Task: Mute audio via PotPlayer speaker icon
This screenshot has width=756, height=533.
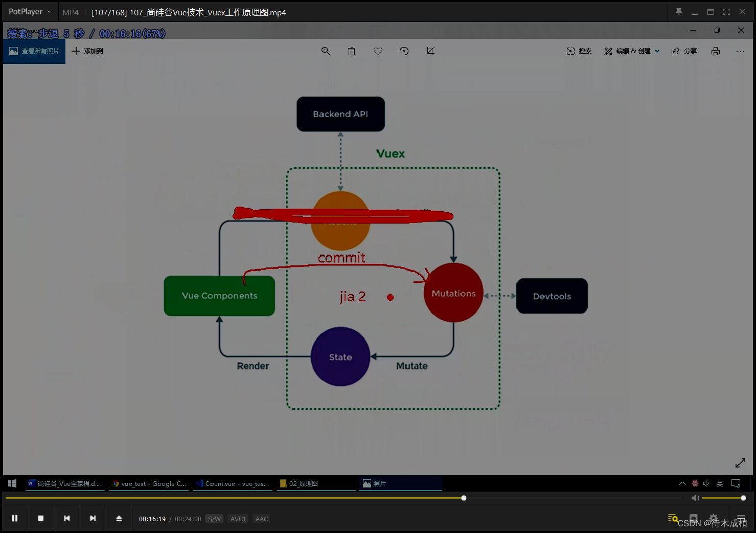Action: 695,498
